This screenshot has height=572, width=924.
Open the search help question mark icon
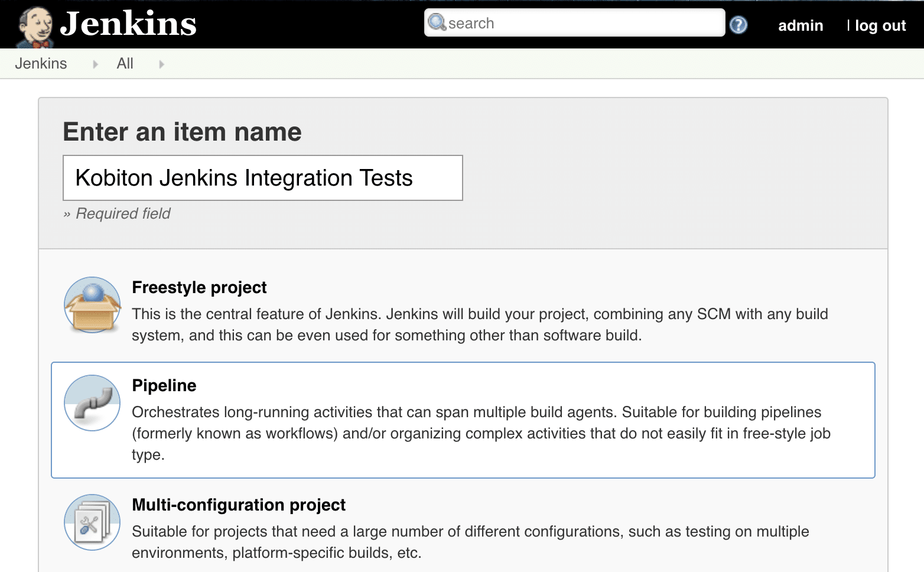(x=738, y=25)
